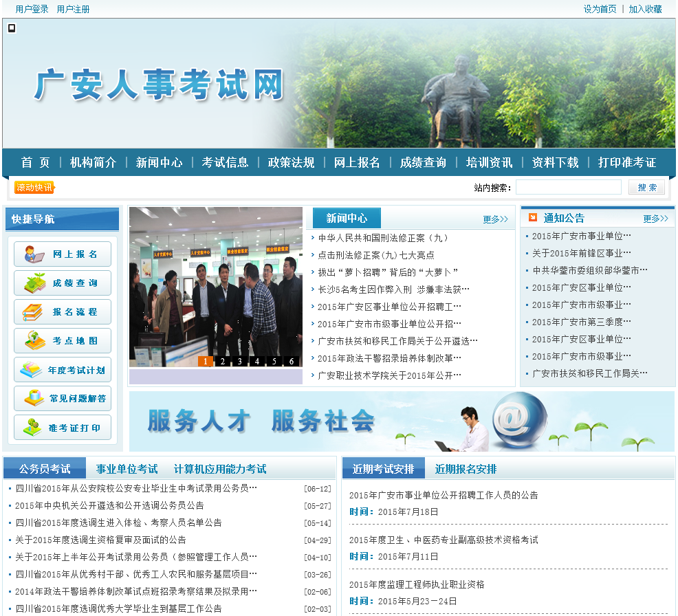Select the 成绩查询 quick nav button
The image size is (678, 616).
coord(63,283)
